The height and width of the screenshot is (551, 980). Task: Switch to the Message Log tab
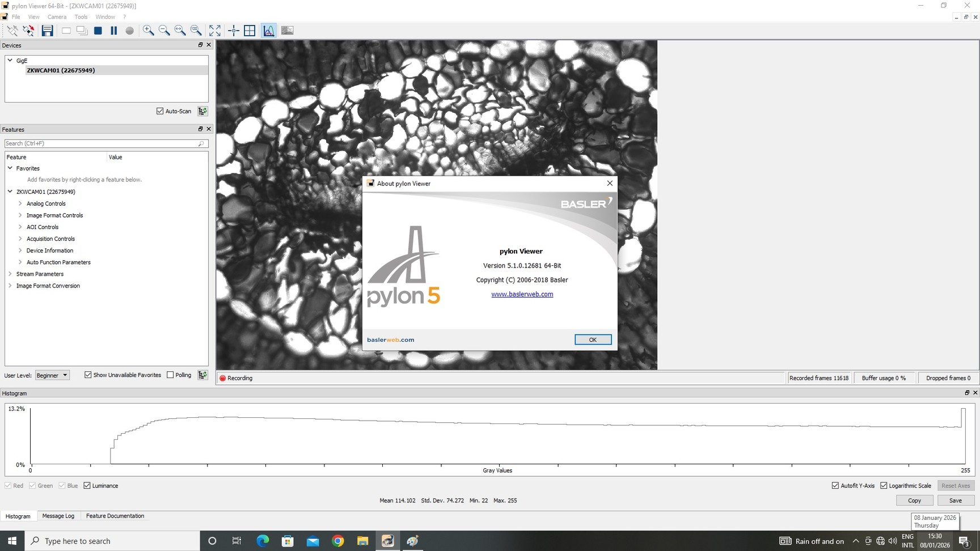(x=58, y=516)
